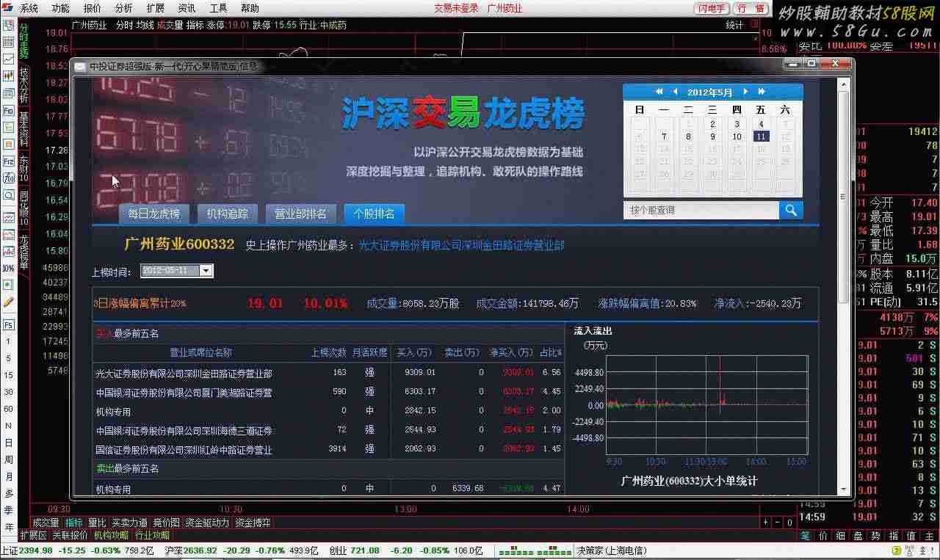This screenshot has width=940, height=560.
Task: Go to next month in calendar
Action: click(x=745, y=92)
